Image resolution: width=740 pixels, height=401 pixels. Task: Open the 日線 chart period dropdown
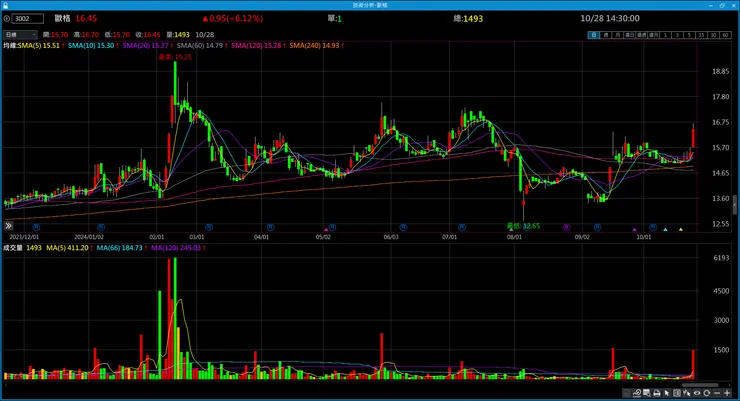pos(20,34)
